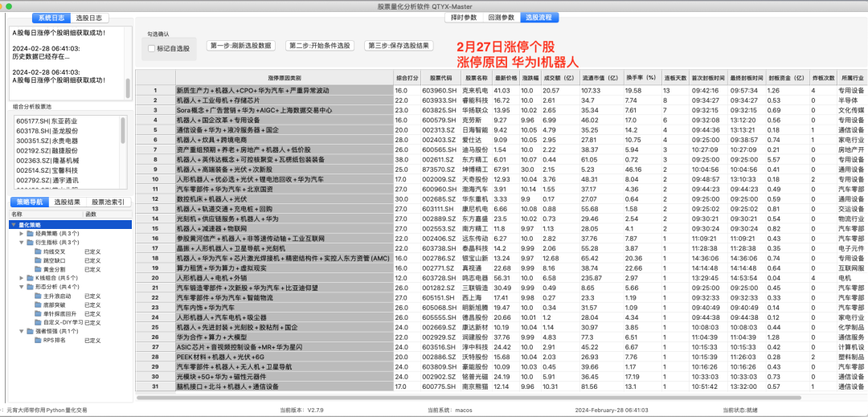Expand the K线组合 (共5个) group
This screenshot has width=868, height=417.
tap(22, 278)
